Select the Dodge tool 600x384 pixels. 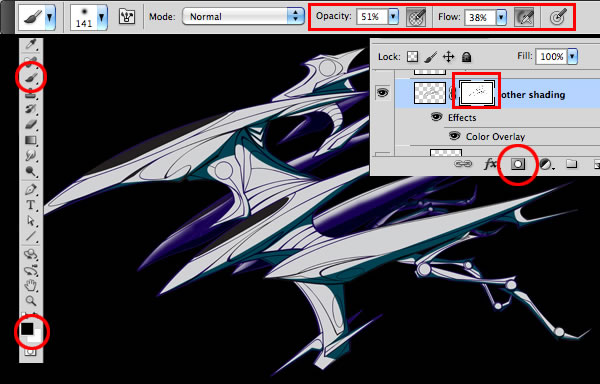coord(31,171)
